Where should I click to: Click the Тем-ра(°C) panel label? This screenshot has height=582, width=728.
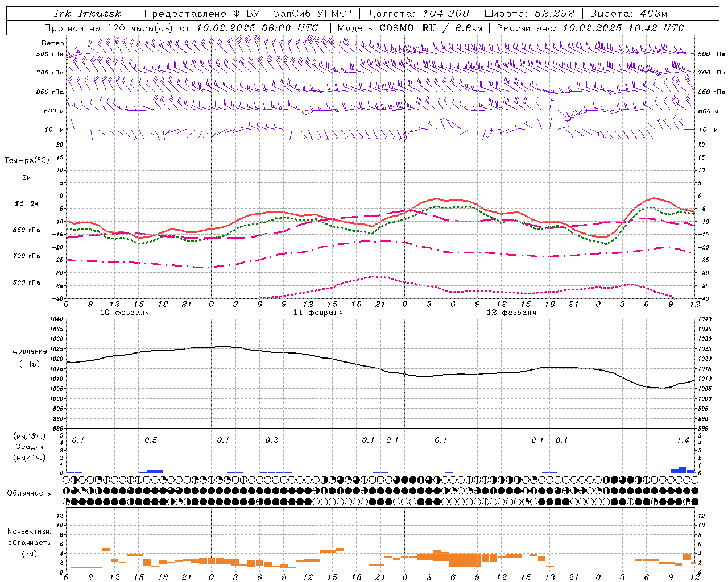click(x=27, y=161)
